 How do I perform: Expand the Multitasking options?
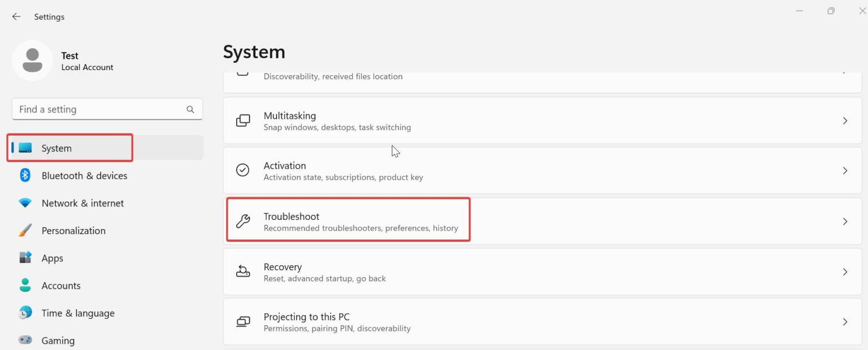click(x=845, y=120)
